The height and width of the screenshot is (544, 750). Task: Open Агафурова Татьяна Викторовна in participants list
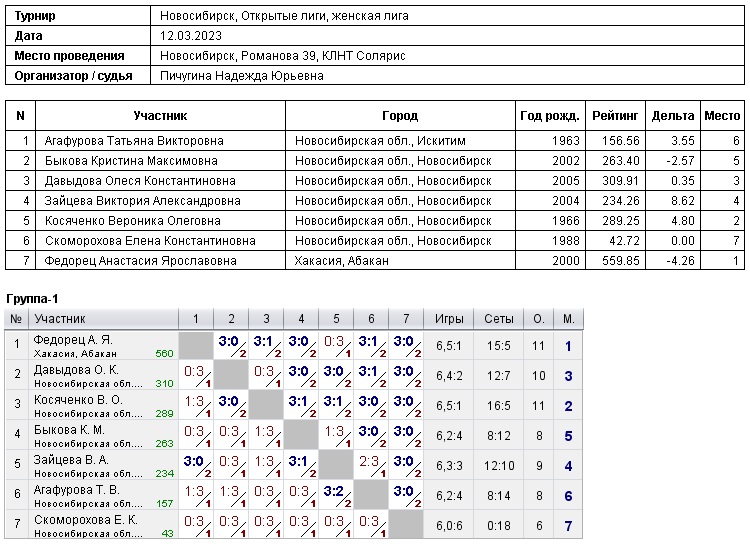pyautogui.click(x=134, y=141)
